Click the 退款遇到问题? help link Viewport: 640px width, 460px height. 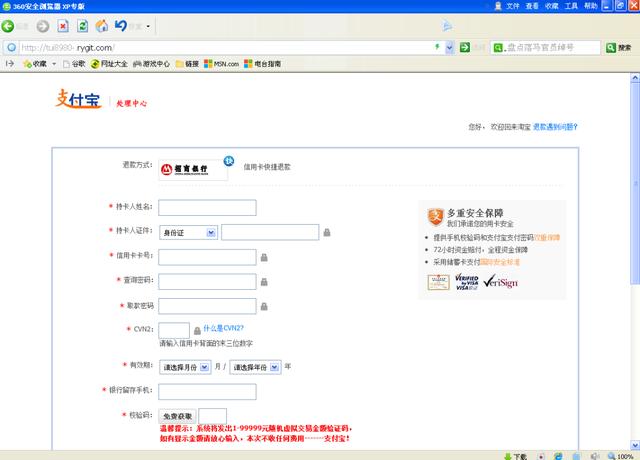[555, 127]
